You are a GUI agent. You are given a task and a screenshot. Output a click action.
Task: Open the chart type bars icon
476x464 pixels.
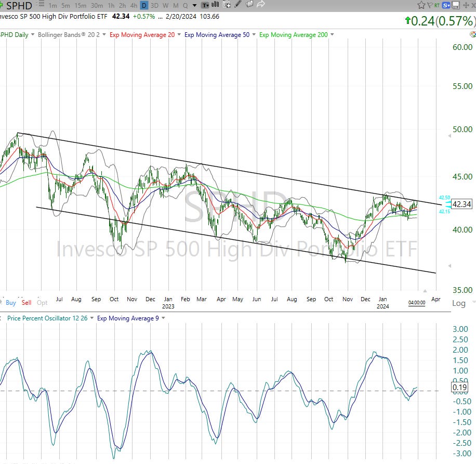[215, 4]
